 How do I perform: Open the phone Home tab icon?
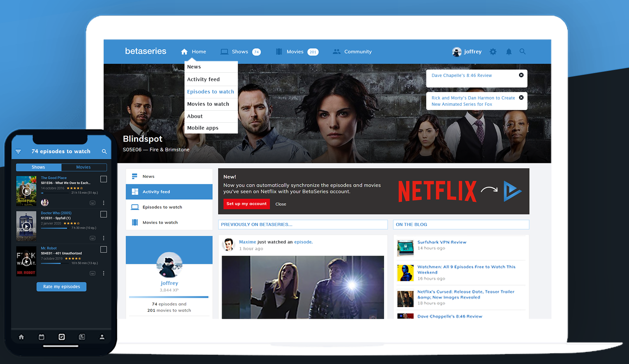[x=21, y=337]
